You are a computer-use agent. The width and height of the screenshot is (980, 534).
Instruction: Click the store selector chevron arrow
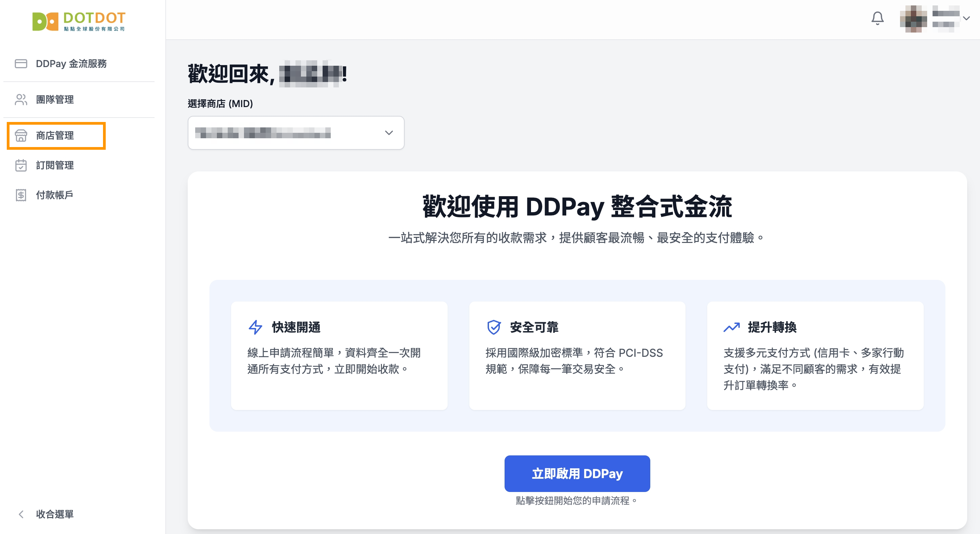(388, 133)
